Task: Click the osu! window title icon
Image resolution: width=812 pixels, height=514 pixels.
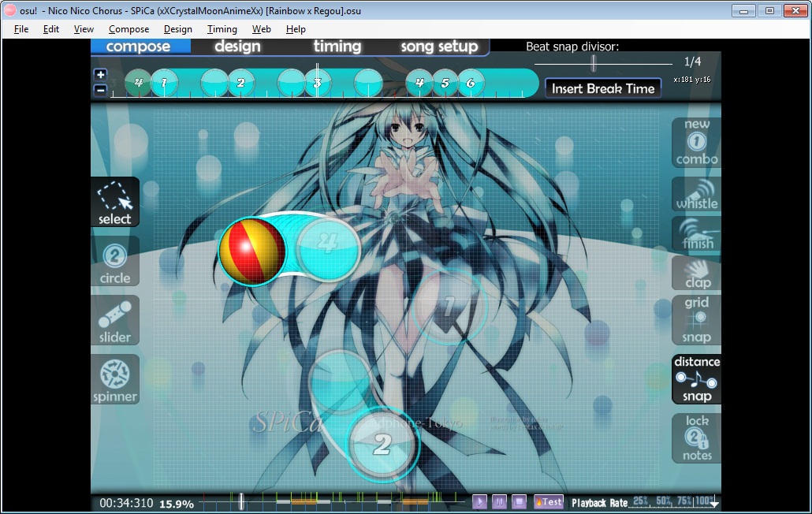Action: click(x=9, y=10)
